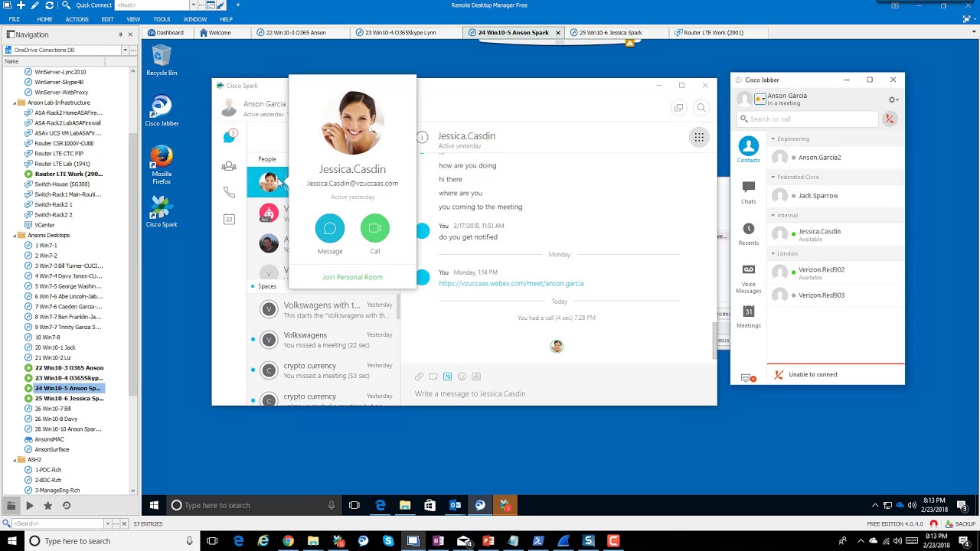Open Contacts in Cisco Jabber

point(748,149)
